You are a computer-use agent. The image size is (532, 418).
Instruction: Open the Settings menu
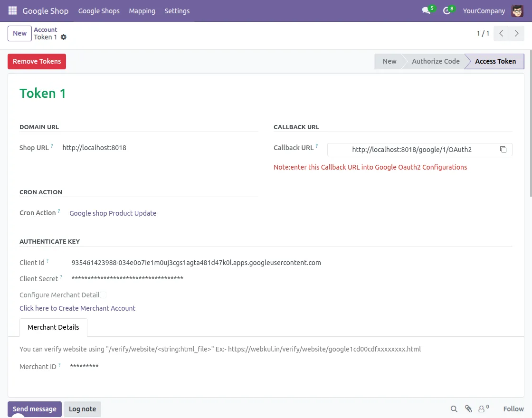pos(177,11)
